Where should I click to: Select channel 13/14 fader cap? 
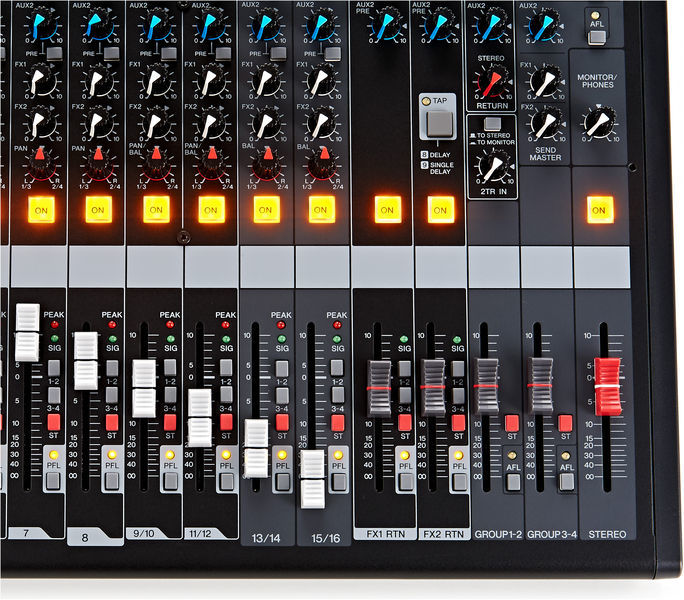[256, 448]
